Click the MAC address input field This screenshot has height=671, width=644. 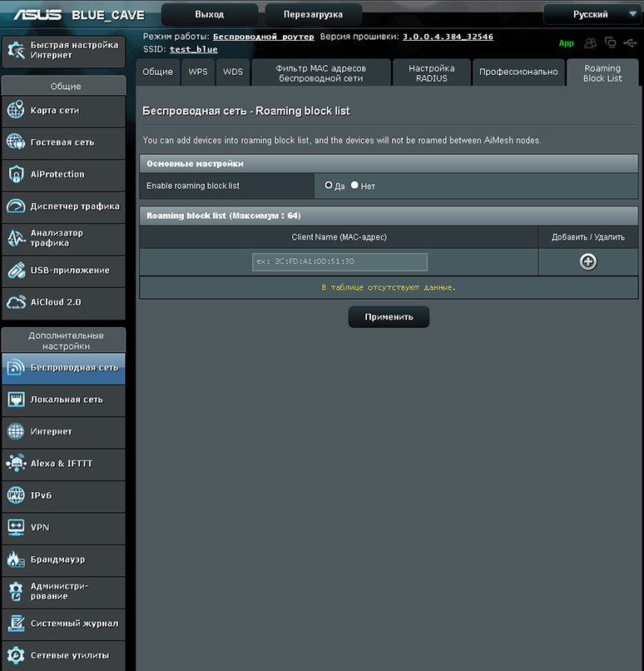pos(339,262)
